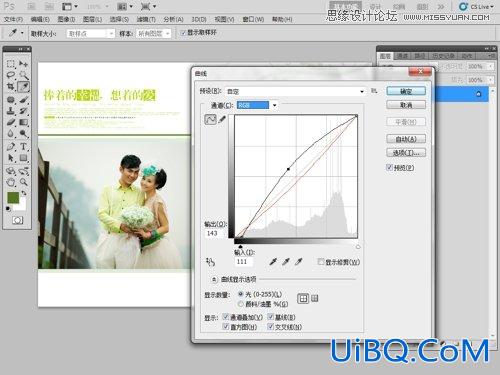Activate on-image adjustment hand tool in Curves
Image resolution: width=500 pixels, height=375 pixels.
point(210,262)
